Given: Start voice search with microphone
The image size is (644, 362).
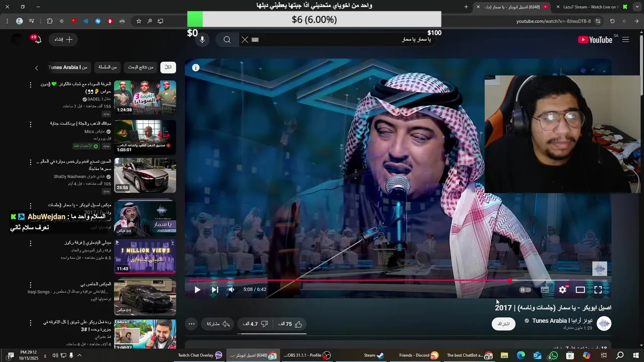Looking at the screenshot, I should (202, 40).
